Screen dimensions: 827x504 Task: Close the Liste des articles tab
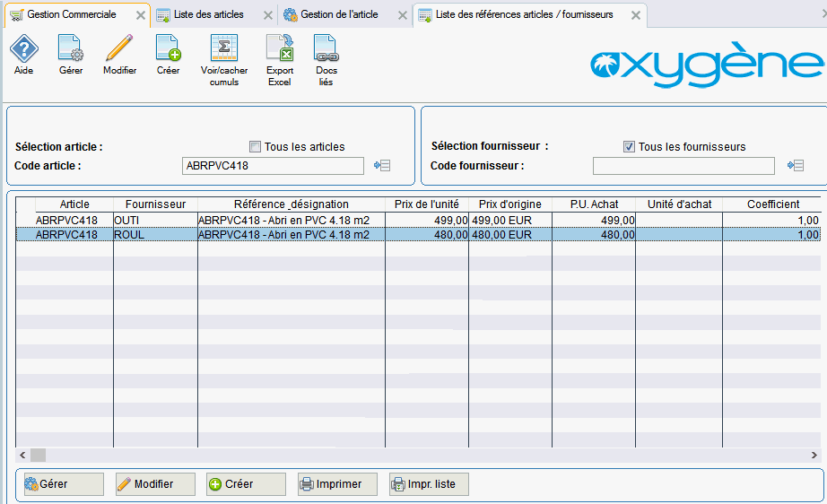click(267, 15)
